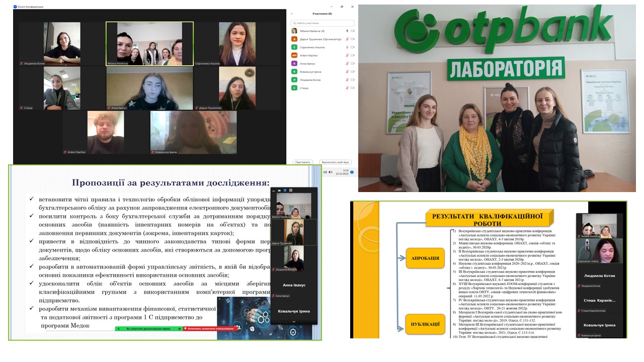Screen dimensions: 644x362
Task: Click Artem Nachev's camera icon in the list
Action: 353,55
